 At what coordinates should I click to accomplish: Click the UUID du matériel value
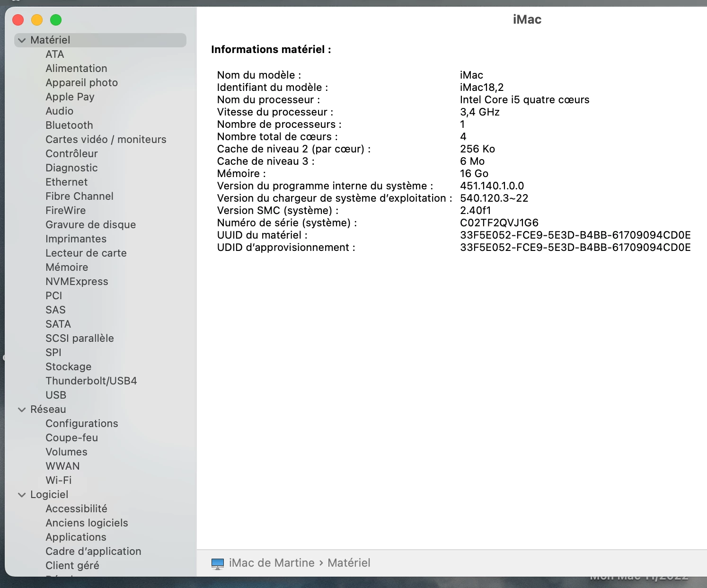pyautogui.click(x=575, y=235)
